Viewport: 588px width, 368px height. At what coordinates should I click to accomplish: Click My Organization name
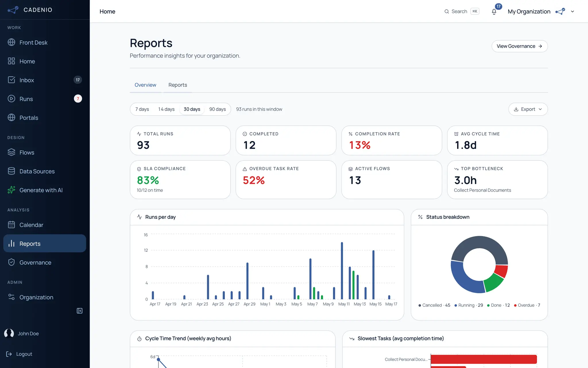coord(529,11)
